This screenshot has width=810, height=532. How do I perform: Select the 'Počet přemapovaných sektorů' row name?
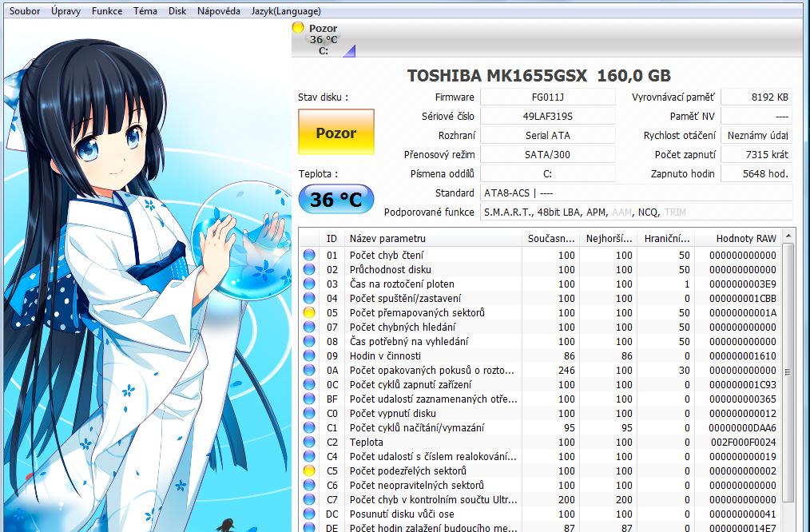417,312
